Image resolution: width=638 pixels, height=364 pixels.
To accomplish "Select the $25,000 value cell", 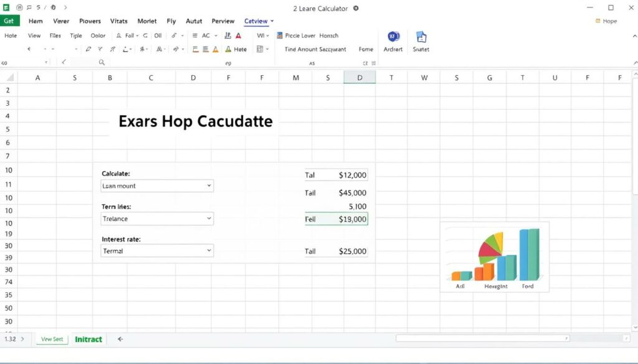I will point(353,251).
